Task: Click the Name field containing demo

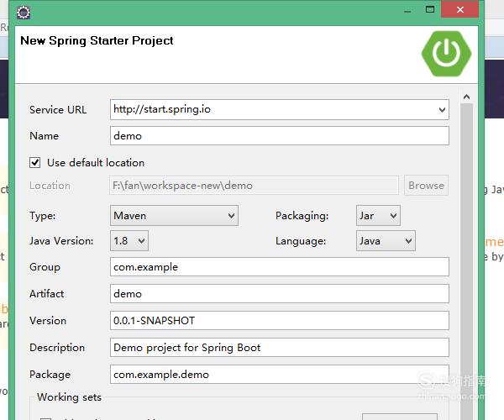Action: tap(280, 135)
